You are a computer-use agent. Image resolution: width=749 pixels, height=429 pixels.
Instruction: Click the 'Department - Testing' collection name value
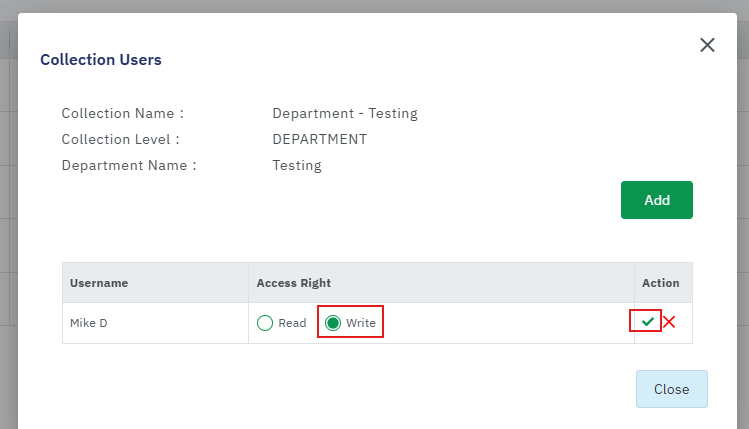point(345,113)
